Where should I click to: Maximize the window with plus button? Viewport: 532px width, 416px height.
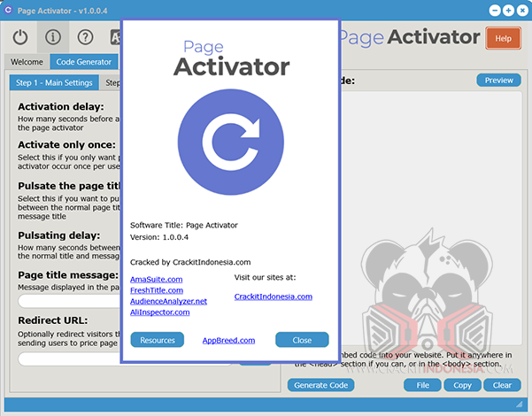click(508, 11)
